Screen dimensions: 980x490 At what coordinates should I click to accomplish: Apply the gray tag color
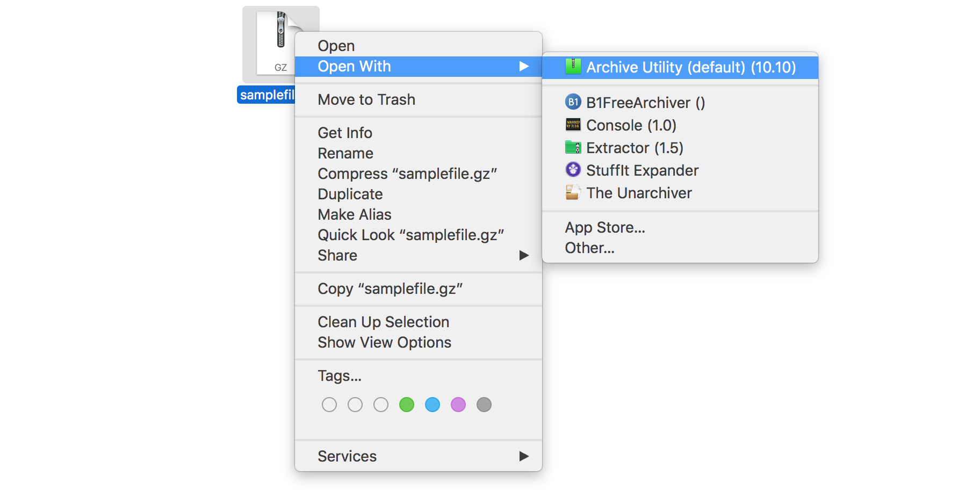pos(484,405)
